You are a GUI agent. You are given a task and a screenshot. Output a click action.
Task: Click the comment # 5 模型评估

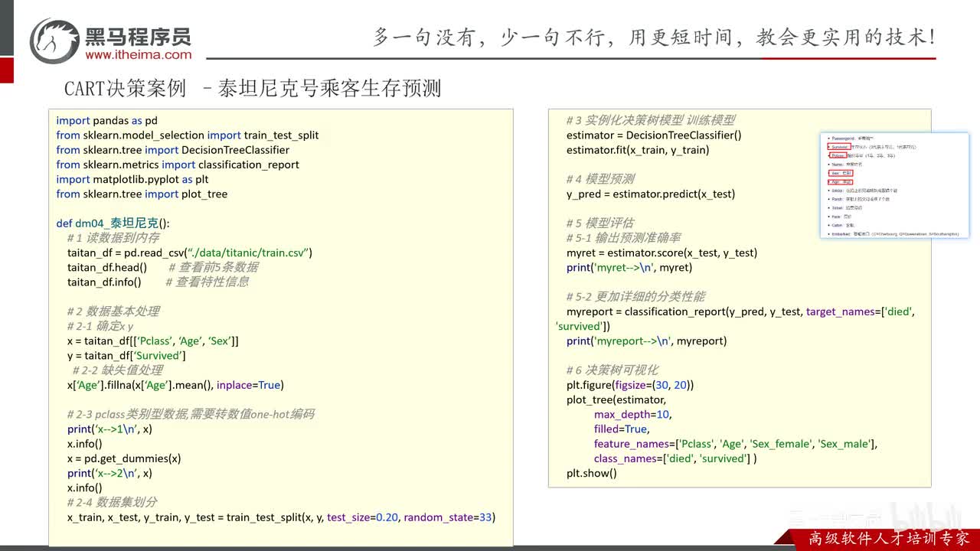[600, 223]
